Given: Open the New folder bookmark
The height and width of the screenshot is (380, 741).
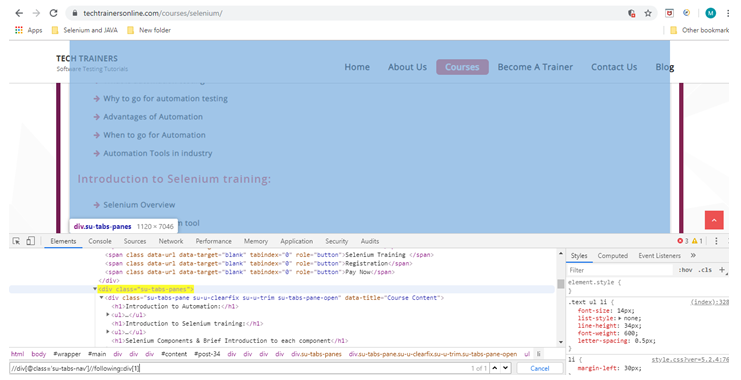Looking at the screenshot, I should pyautogui.click(x=149, y=30).
